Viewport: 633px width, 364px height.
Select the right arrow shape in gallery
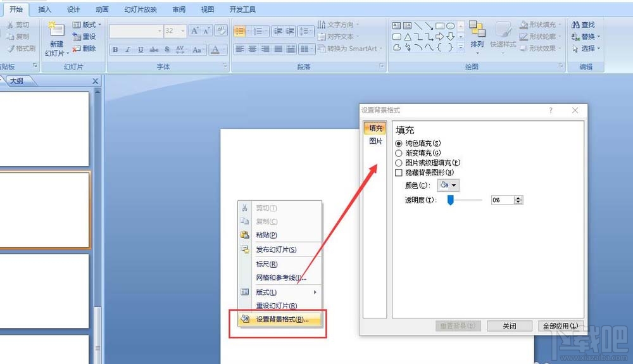point(440,37)
